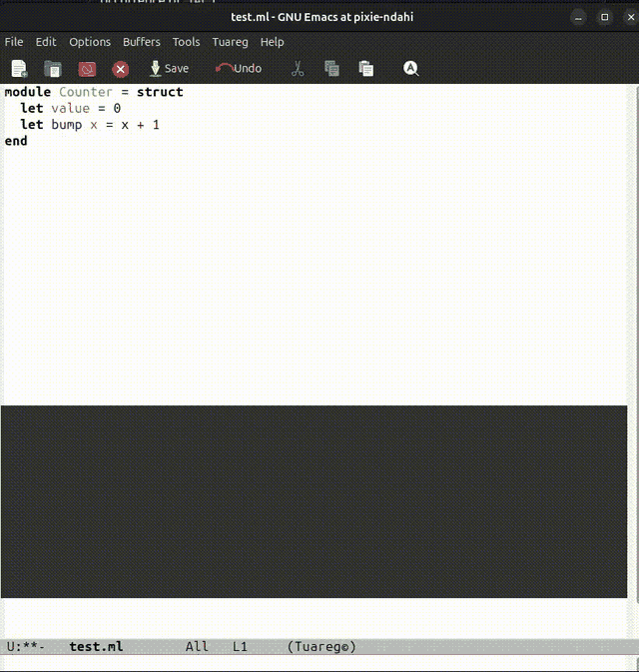Image resolution: width=639 pixels, height=672 pixels.
Task: Cut selection with scissors icon
Action: [298, 69]
